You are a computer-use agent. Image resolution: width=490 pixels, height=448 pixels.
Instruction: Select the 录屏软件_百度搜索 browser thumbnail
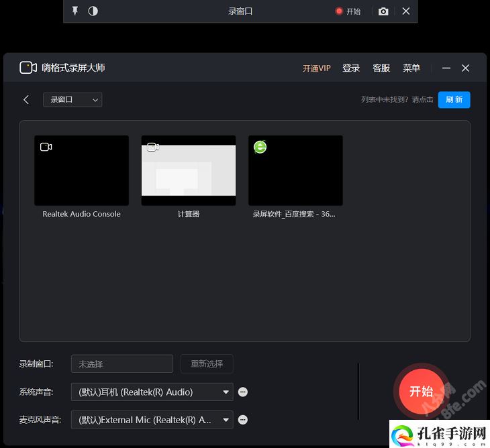[x=295, y=170]
